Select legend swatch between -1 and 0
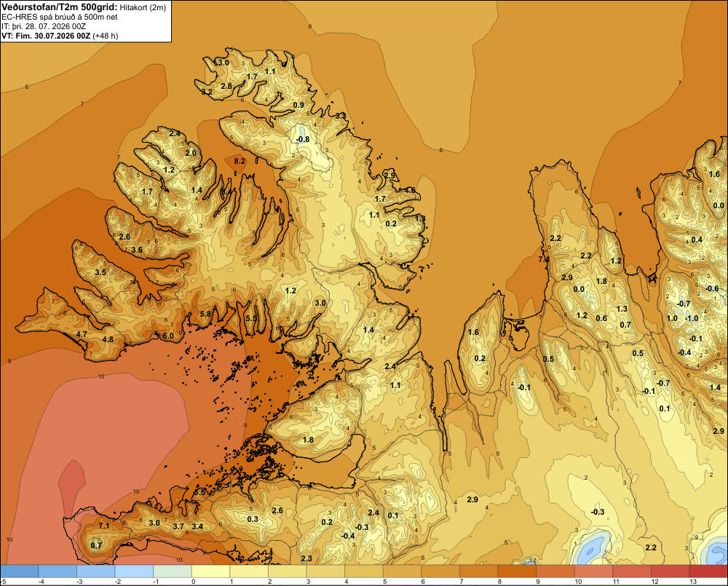Viewport: 728px width, 586px height. (x=173, y=571)
